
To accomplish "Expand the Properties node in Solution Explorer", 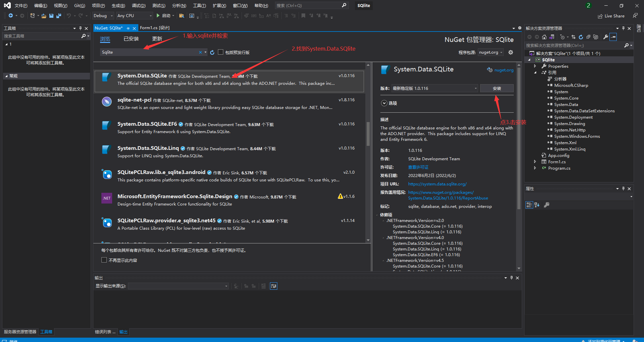I will tap(535, 66).
